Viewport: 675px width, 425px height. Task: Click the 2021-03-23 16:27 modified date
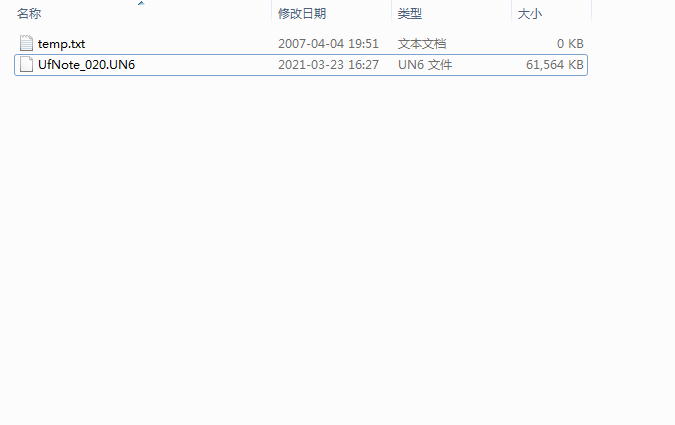point(328,65)
